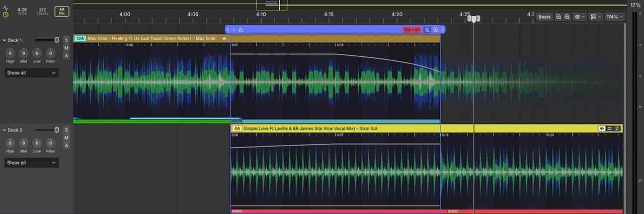
Task: Click the Deck 2 High EQ knob
Action: coord(10,143)
